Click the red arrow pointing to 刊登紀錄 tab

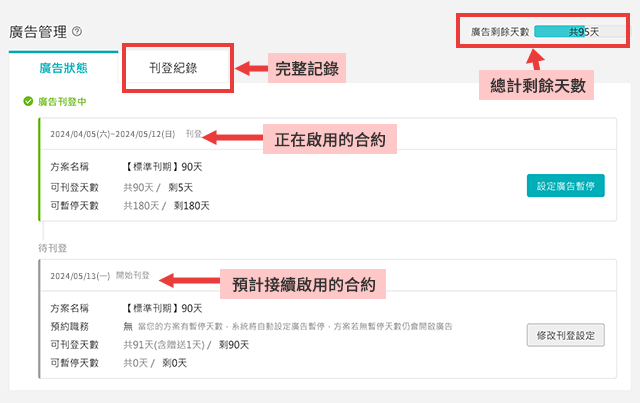point(251,68)
